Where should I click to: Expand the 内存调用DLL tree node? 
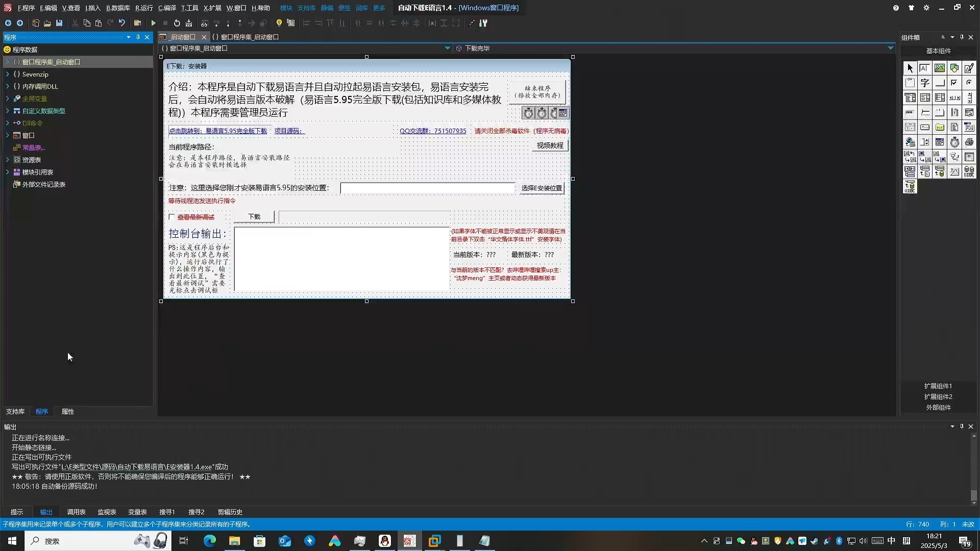click(7, 86)
